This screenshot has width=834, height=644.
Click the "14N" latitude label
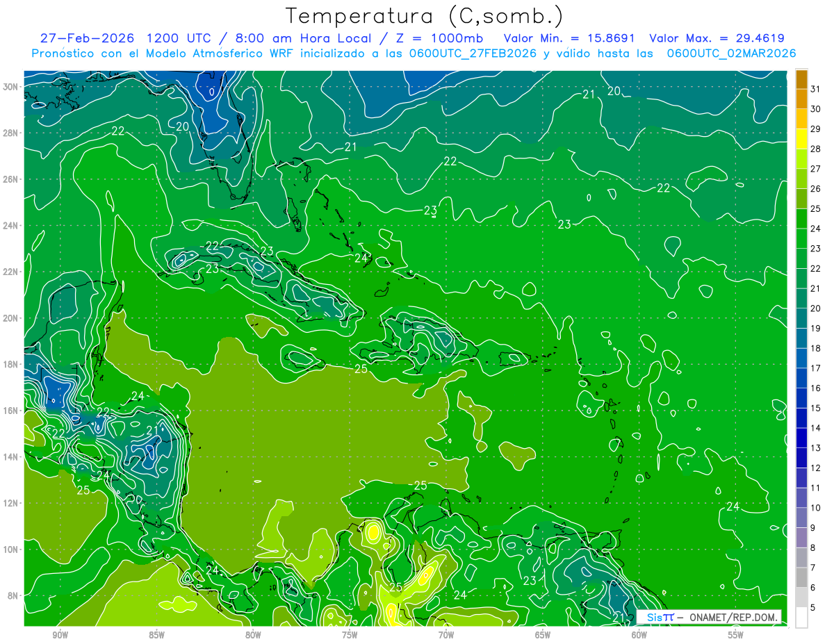10,457
